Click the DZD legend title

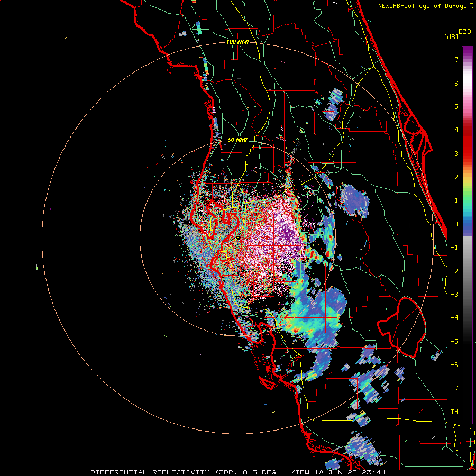pyautogui.click(x=465, y=32)
